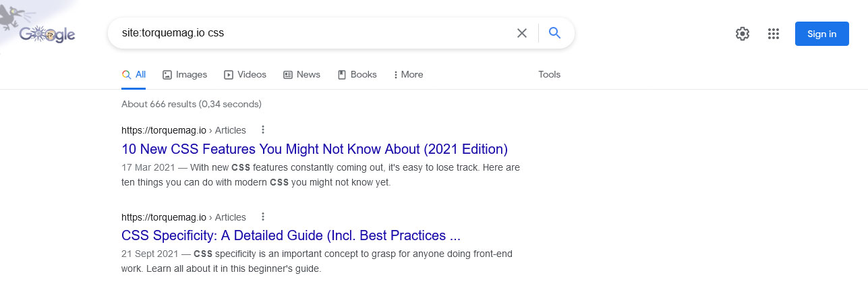
Task: Click into the search input field
Action: point(310,33)
